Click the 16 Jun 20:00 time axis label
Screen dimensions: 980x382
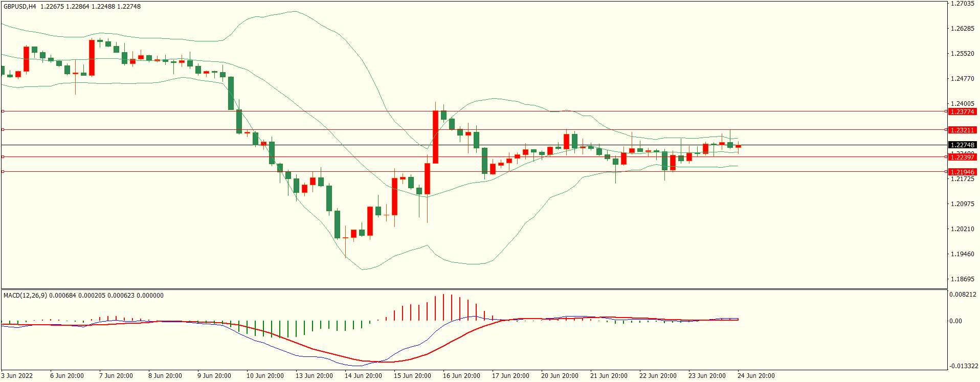pyautogui.click(x=461, y=376)
